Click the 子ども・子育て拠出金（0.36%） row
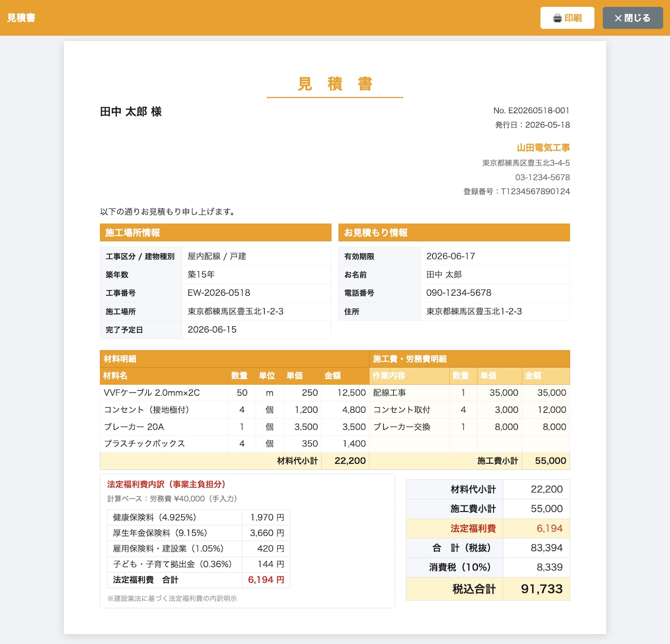Screen dimensions: 670x644 click(198, 564)
